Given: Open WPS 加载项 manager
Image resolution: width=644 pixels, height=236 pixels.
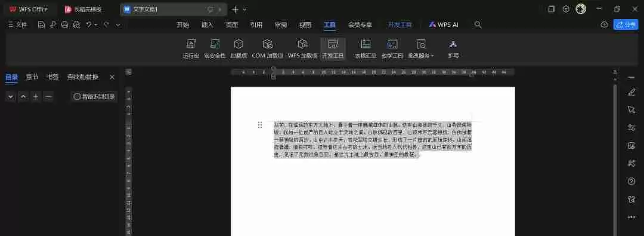Looking at the screenshot, I should click(x=303, y=49).
